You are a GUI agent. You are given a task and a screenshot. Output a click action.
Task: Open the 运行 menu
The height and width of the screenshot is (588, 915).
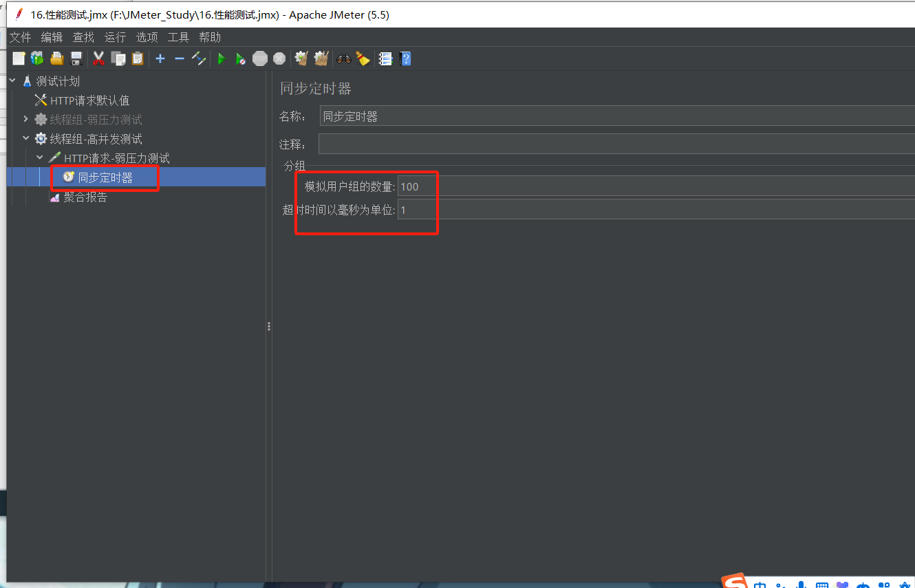point(115,37)
